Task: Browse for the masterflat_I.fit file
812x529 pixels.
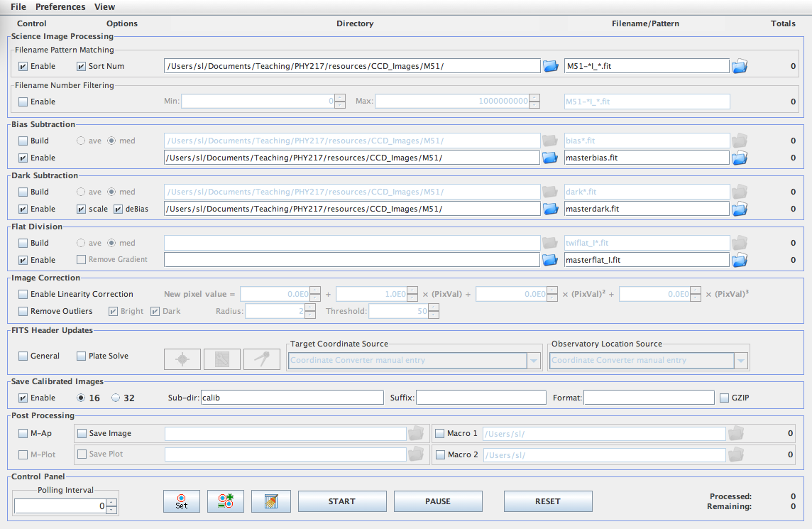Action: [739, 260]
